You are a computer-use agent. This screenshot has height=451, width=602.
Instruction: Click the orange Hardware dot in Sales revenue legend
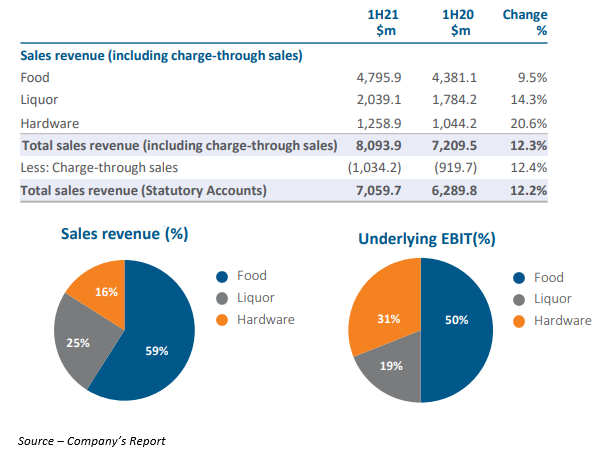(x=222, y=319)
